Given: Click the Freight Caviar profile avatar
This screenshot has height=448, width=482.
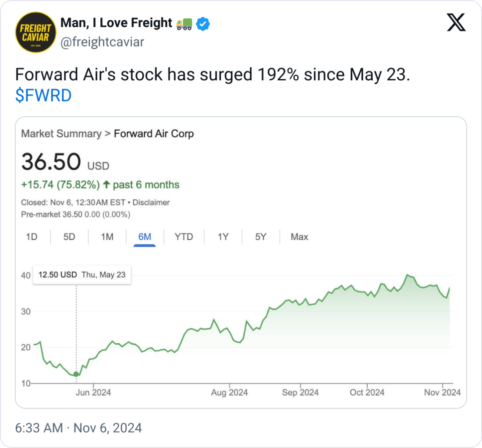Looking at the screenshot, I should point(36,32).
